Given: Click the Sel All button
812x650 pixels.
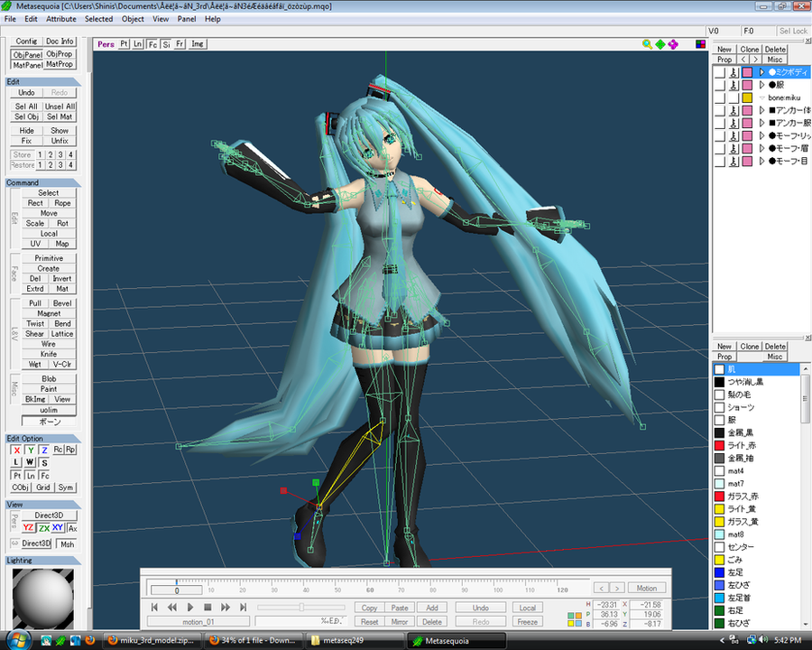Looking at the screenshot, I should (x=26, y=107).
